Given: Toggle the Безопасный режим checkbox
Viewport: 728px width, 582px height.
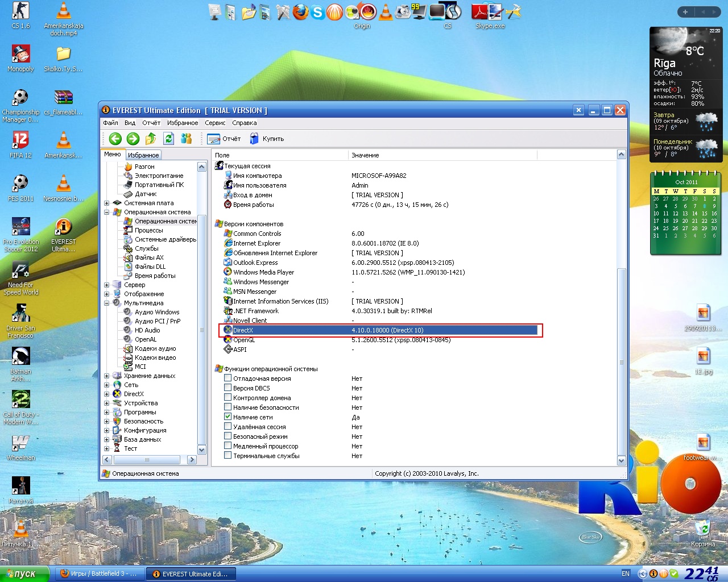Looking at the screenshot, I should pyautogui.click(x=227, y=436).
